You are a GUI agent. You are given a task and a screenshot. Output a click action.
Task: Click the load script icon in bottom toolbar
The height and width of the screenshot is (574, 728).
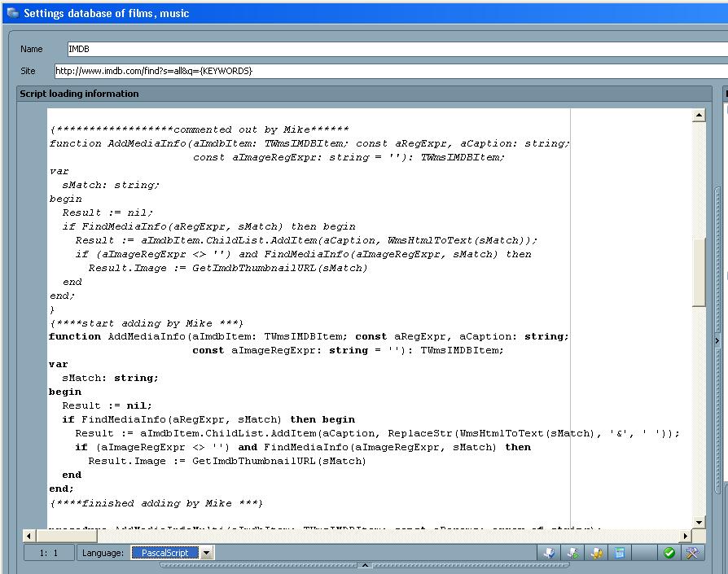[x=550, y=553]
